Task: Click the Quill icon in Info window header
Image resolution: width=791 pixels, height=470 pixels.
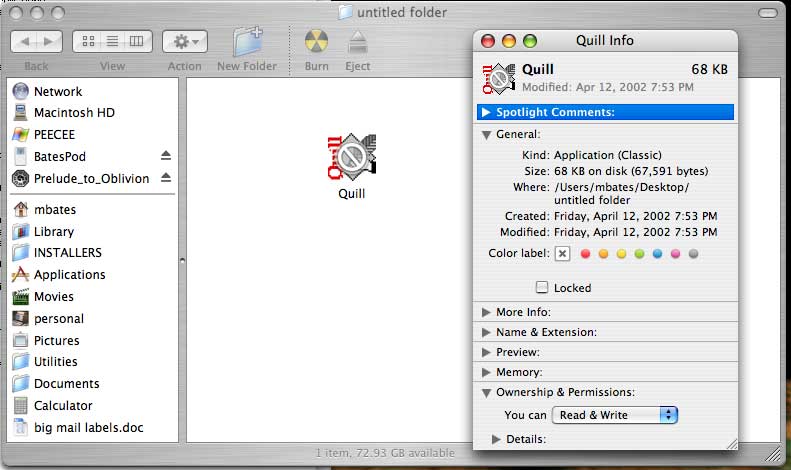Action: [x=499, y=79]
